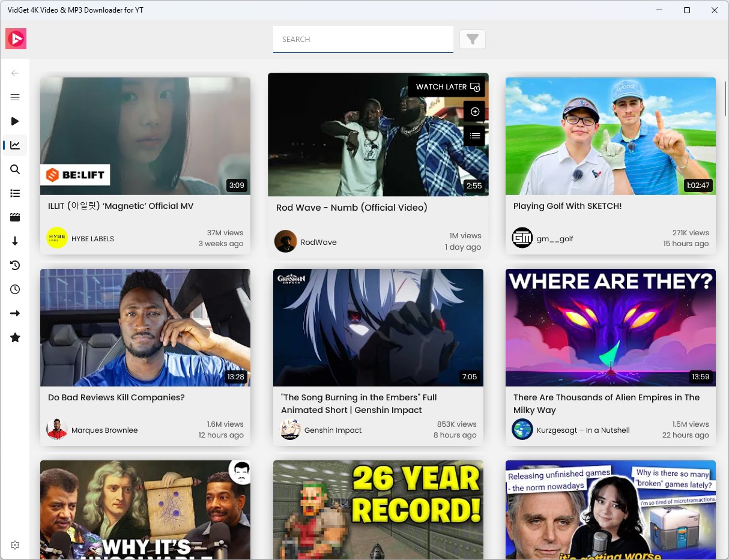Click the playlist lines icon on Rod Wave video
This screenshot has height=560, width=729.
click(474, 136)
